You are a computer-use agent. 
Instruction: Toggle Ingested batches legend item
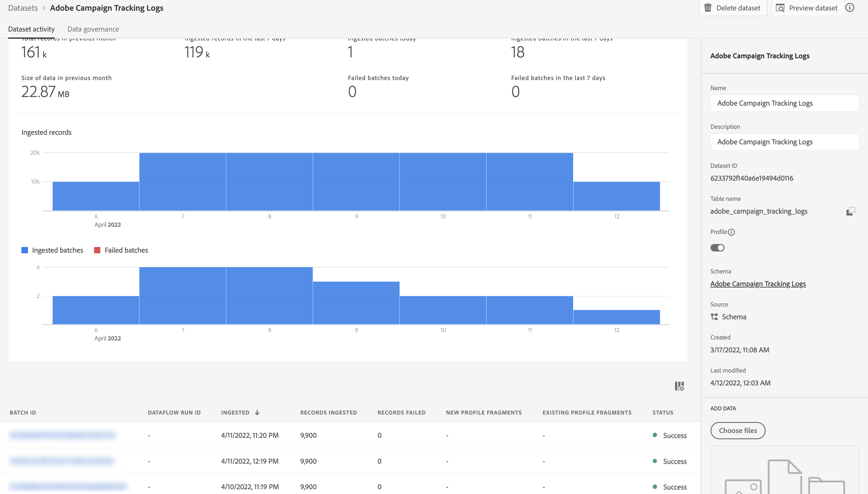pos(52,250)
